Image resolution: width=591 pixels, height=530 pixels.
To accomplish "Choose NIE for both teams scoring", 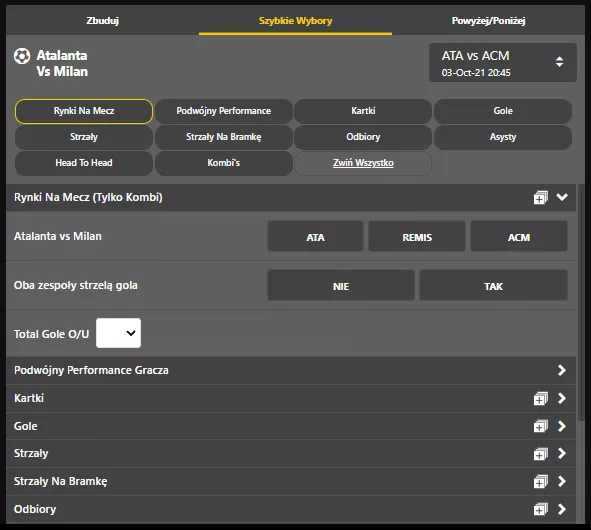I will [x=341, y=285].
